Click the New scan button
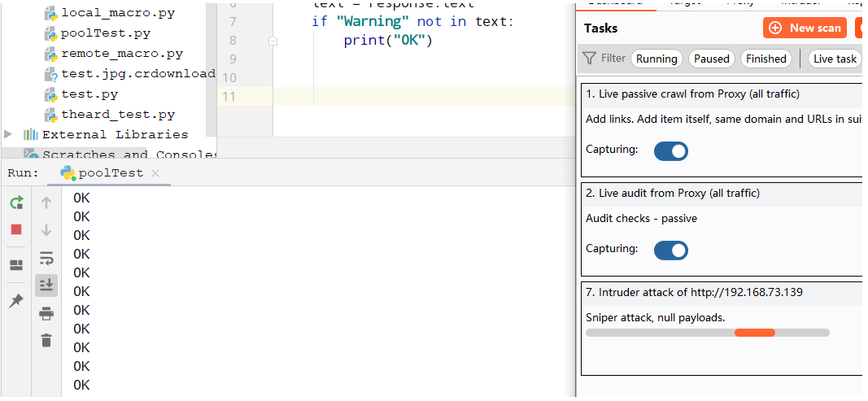This screenshot has width=868, height=401. click(x=805, y=28)
